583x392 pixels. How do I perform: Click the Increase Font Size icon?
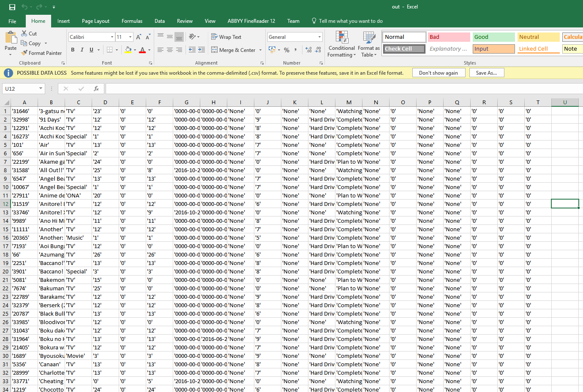pos(138,37)
